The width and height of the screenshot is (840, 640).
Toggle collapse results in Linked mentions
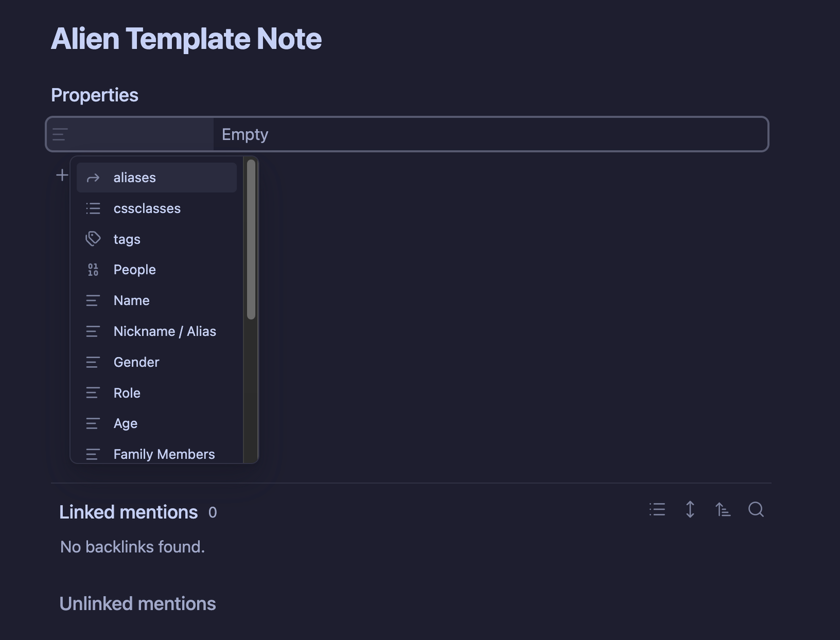coord(657,509)
